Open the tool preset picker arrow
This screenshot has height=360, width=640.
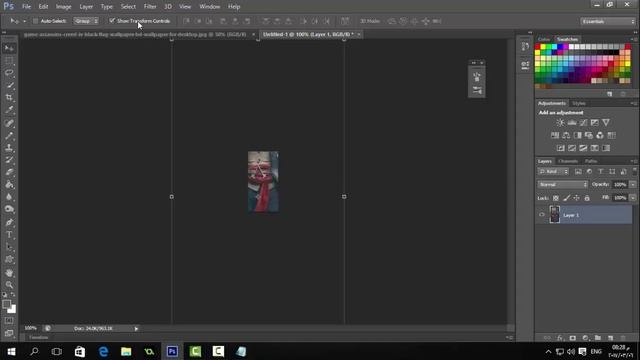[x=24, y=21]
